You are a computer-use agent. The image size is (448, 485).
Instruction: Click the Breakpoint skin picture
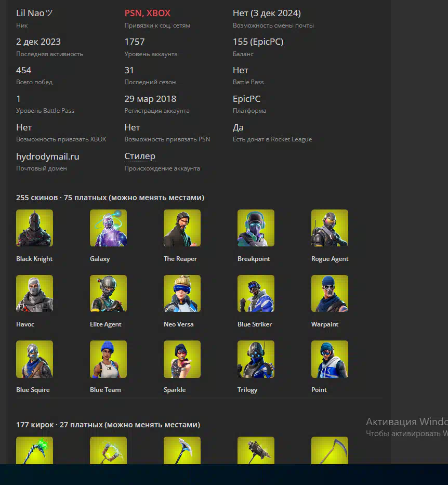click(x=256, y=228)
